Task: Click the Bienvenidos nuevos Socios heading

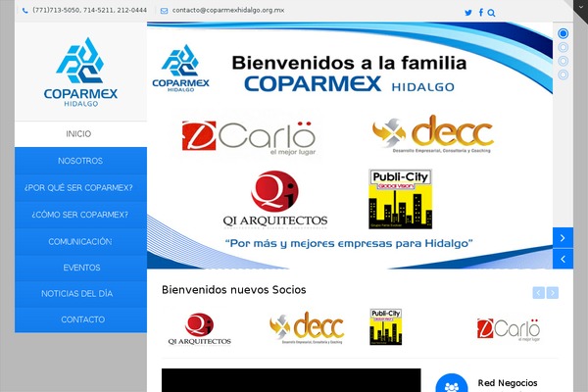Action: pos(233,290)
